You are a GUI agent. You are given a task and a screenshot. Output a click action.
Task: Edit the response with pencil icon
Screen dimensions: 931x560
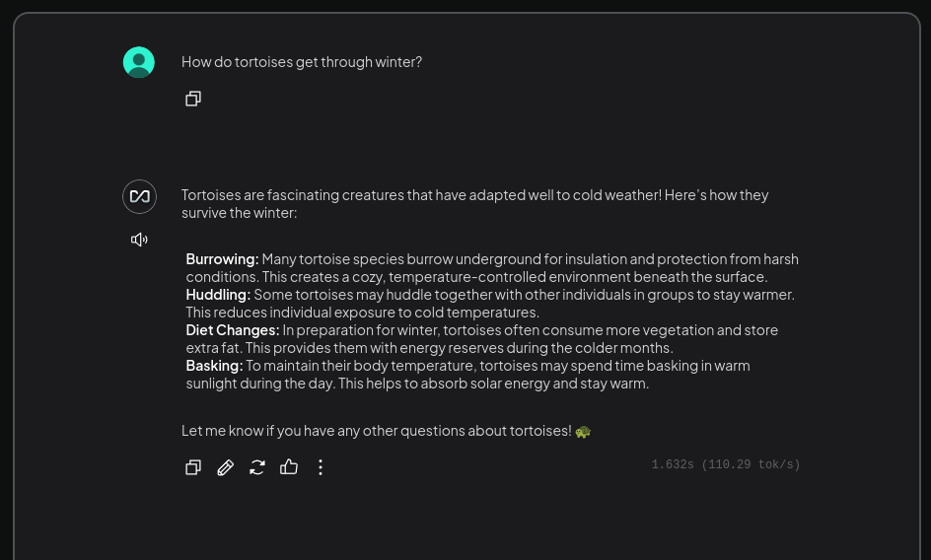225,467
